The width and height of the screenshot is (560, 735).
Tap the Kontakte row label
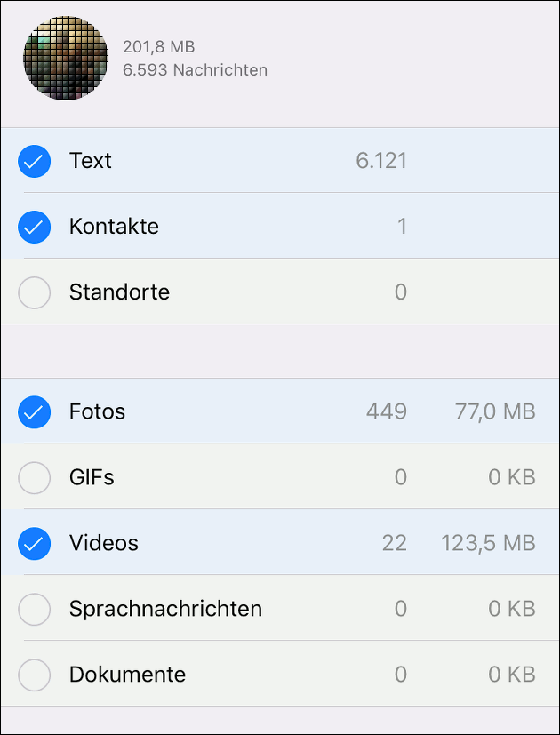114,227
